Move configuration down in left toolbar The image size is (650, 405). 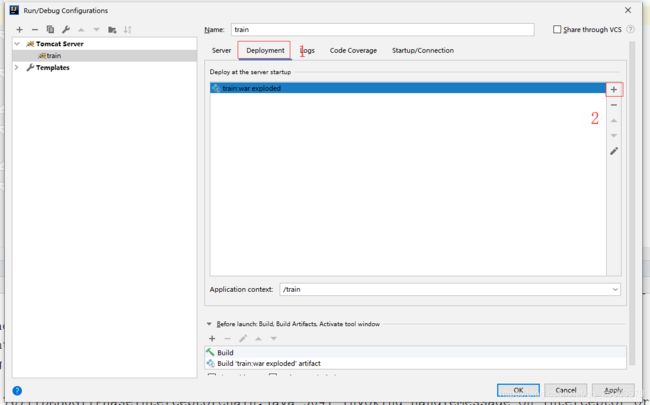[97, 29]
